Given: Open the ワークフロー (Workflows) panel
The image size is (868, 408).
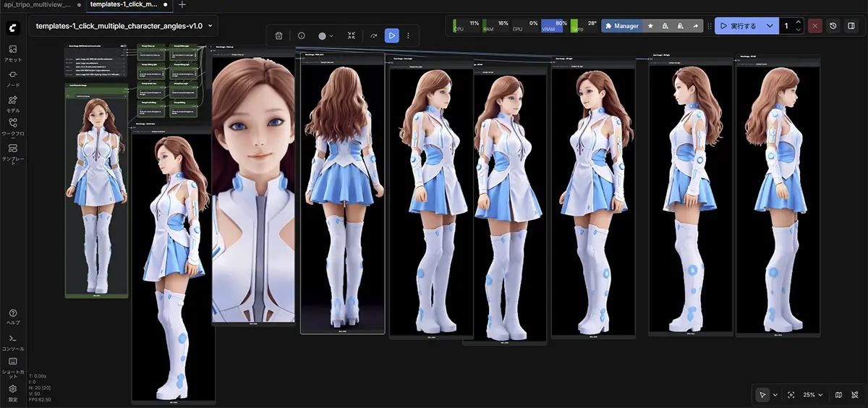Looking at the screenshot, I should 12,128.
